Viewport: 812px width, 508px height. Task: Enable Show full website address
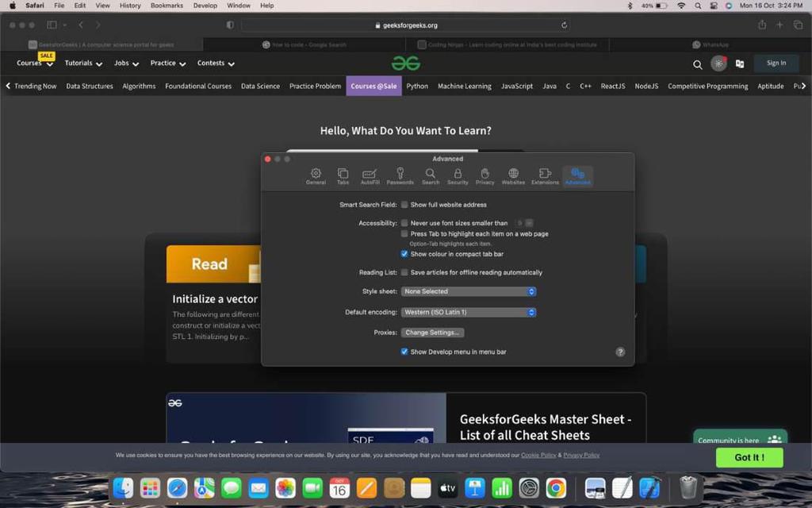pos(404,205)
